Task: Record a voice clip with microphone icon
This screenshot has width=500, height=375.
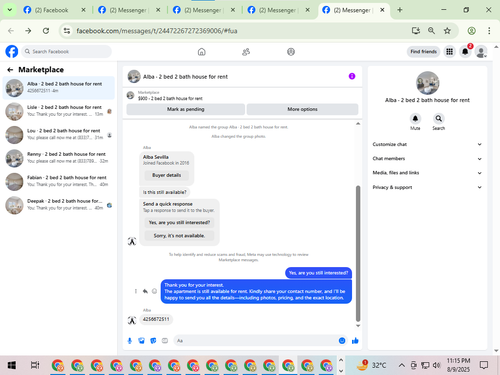Action: [x=130, y=340]
